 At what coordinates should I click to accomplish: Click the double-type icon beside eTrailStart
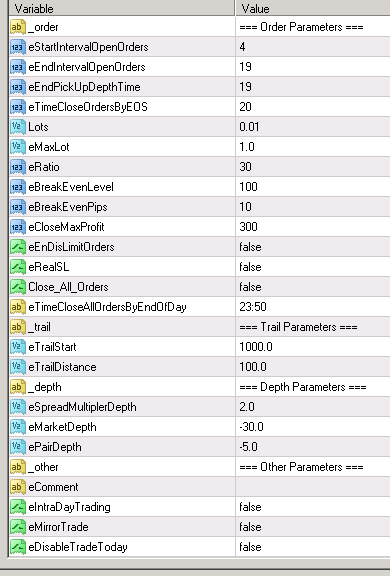point(18,347)
